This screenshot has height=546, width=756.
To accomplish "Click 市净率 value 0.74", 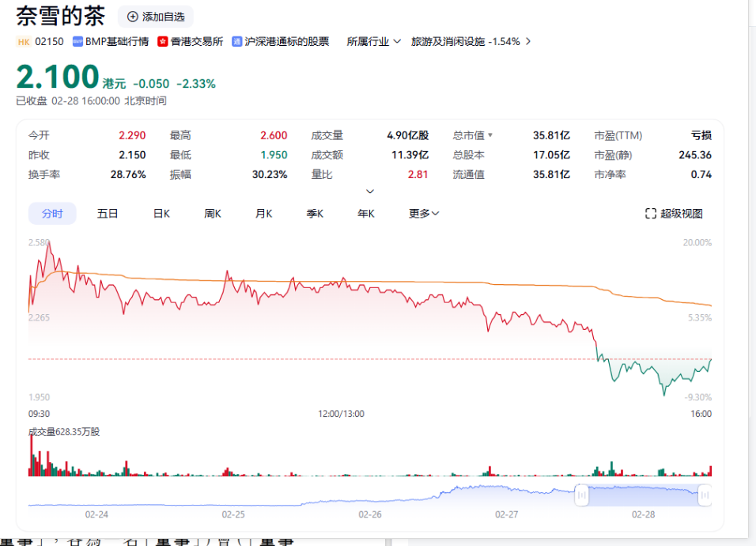I will tap(701, 175).
